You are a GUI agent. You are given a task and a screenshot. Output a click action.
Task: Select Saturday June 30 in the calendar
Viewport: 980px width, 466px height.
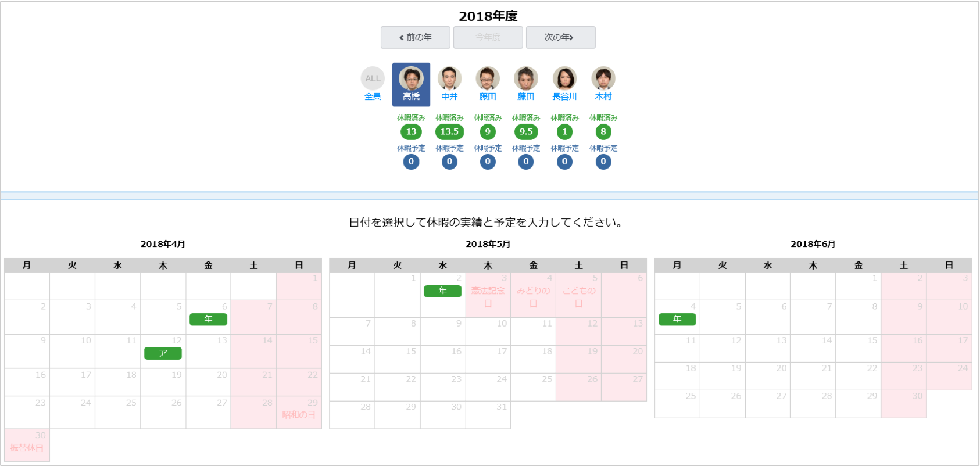(x=904, y=404)
